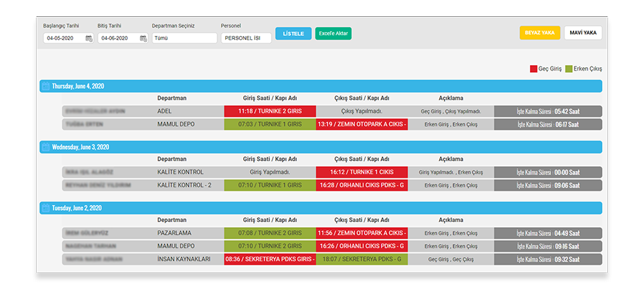Focus the Personel input field
Image resolution: width=644 pixels, height=289 pixels.
245,39
